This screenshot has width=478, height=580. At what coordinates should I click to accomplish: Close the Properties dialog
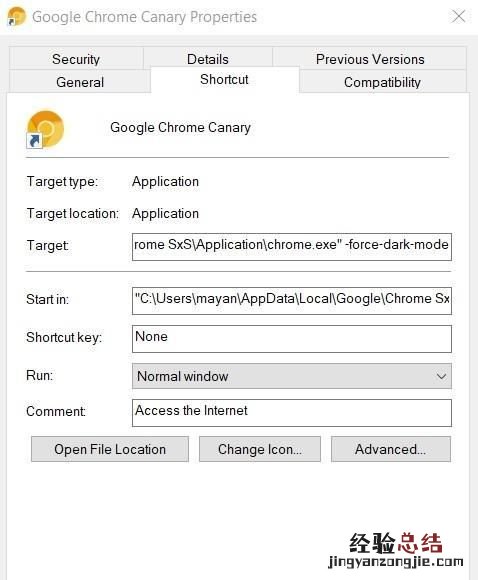[x=459, y=16]
